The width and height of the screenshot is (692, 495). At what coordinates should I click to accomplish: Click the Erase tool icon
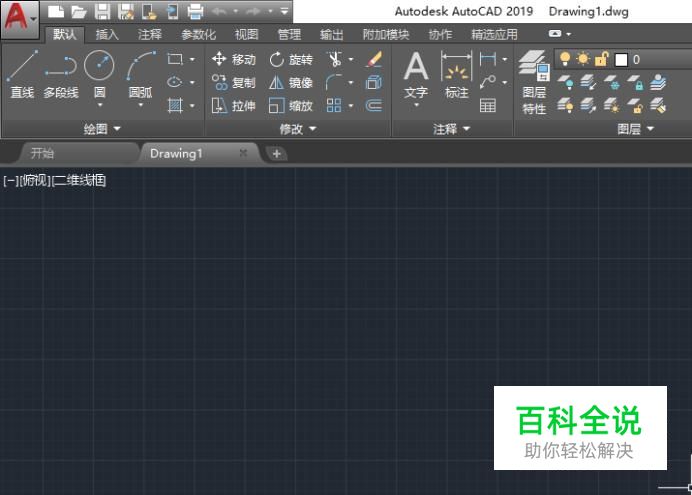[374, 59]
